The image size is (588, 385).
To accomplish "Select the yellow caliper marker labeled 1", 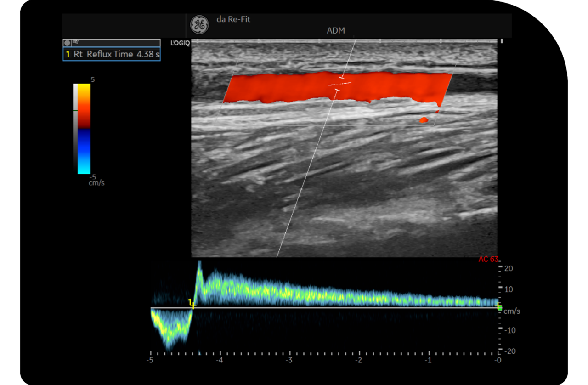I will click(x=192, y=304).
